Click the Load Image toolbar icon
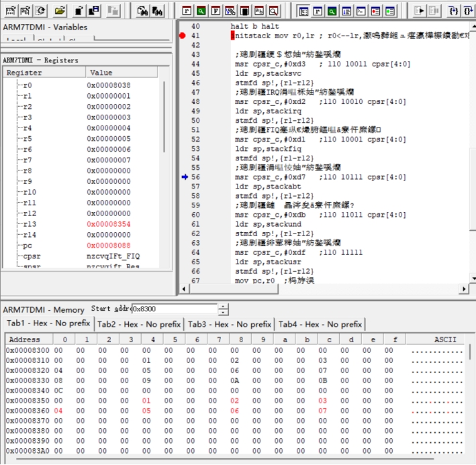 pyautogui.click(x=10, y=11)
